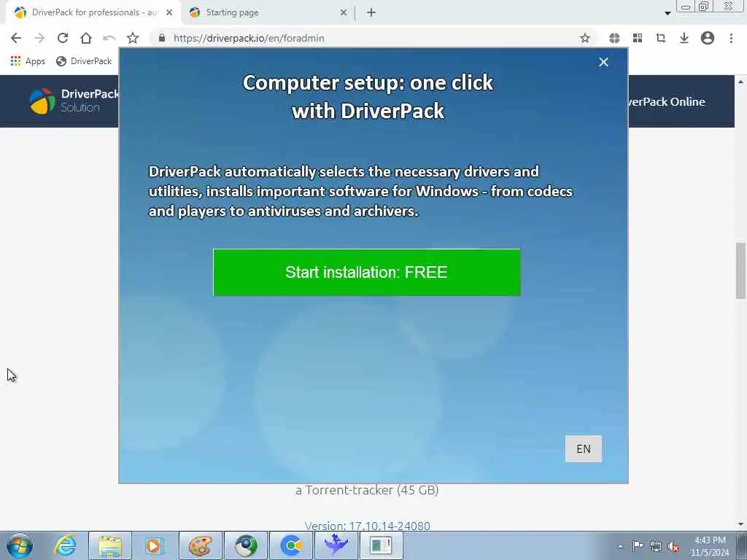Reload the driverpack.io page

click(63, 38)
